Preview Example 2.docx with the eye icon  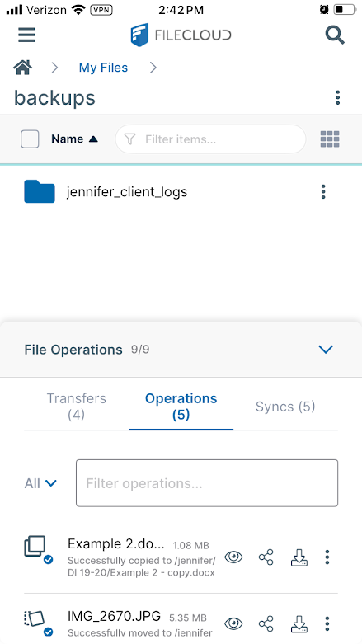tap(233, 557)
